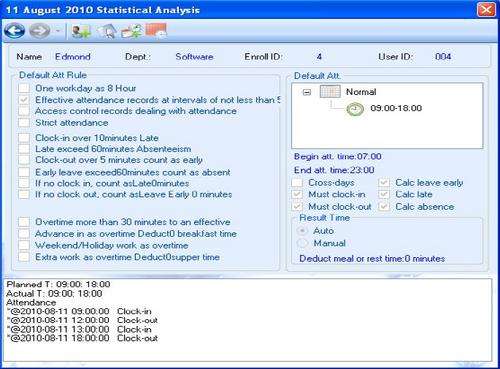Screen dimensions: 500x369
Task: Click the add user toolbar icon
Action: click(81, 32)
